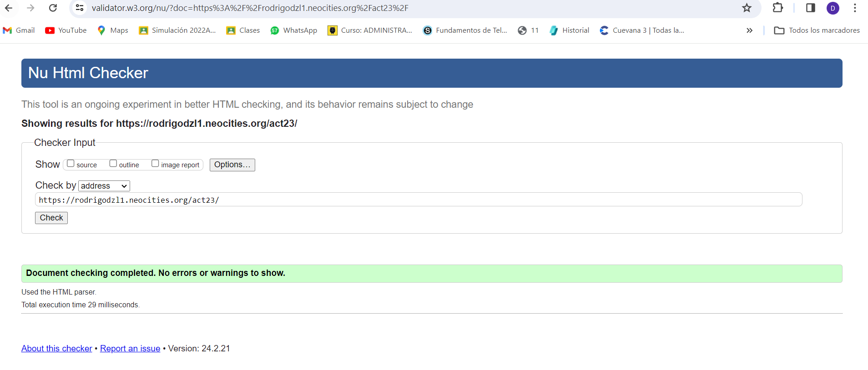Open the Simulación 2022A bookmark
The image size is (868, 370).
pyautogui.click(x=177, y=30)
